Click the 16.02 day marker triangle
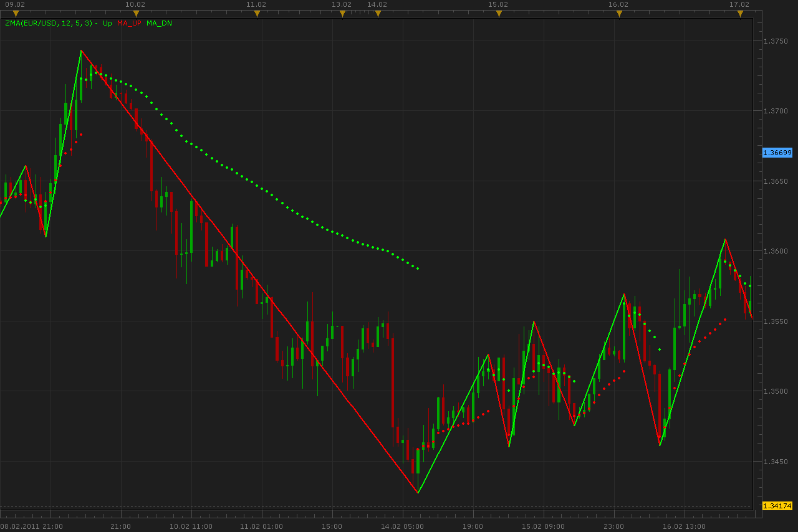 [x=619, y=14]
